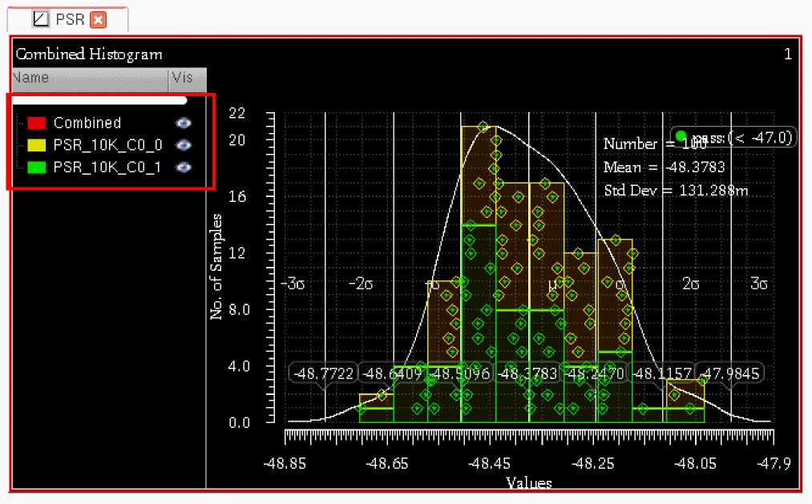Image resolution: width=812 pixels, height=504 pixels.
Task: Toggle visibility of PSR_10K_C0_0
Action: pos(184,145)
